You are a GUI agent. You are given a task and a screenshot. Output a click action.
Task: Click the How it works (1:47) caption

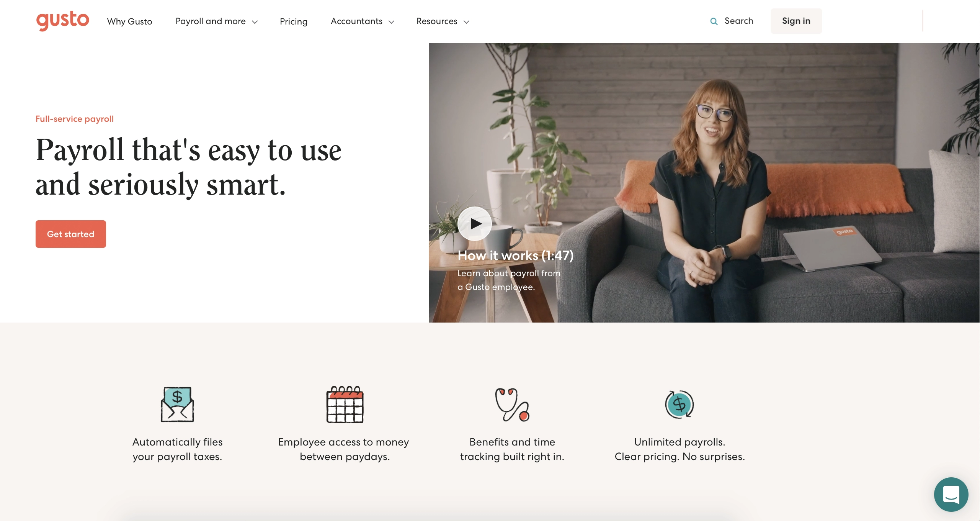[516, 256]
